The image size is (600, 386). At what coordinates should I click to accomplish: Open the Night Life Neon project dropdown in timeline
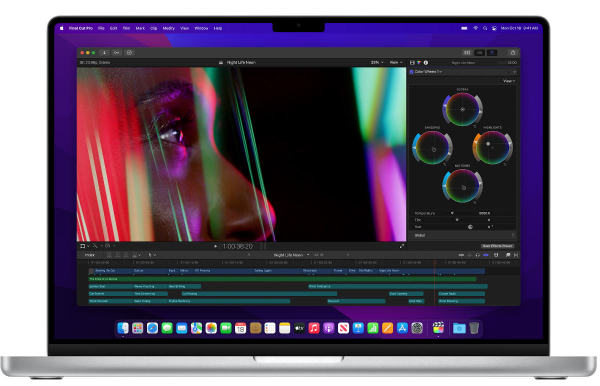tap(291, 255)
